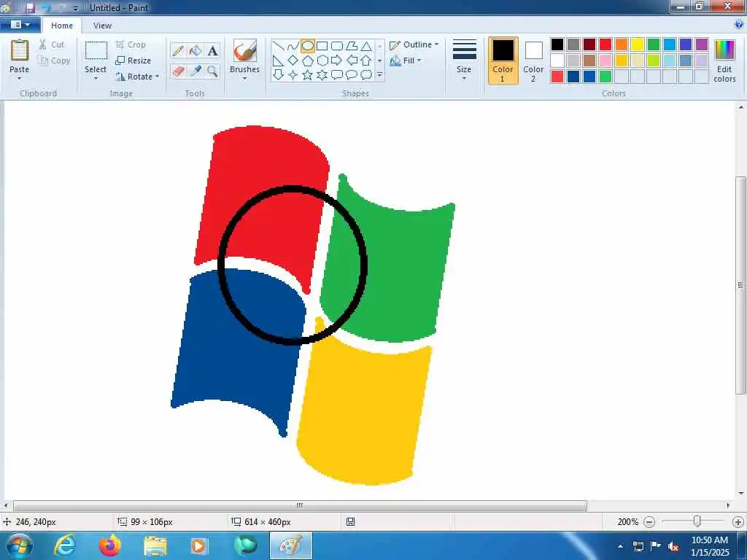The height and width of the screenshot is (560, 747).
Task: Click the Brushes tool button
Action: [x=244, y=56]
